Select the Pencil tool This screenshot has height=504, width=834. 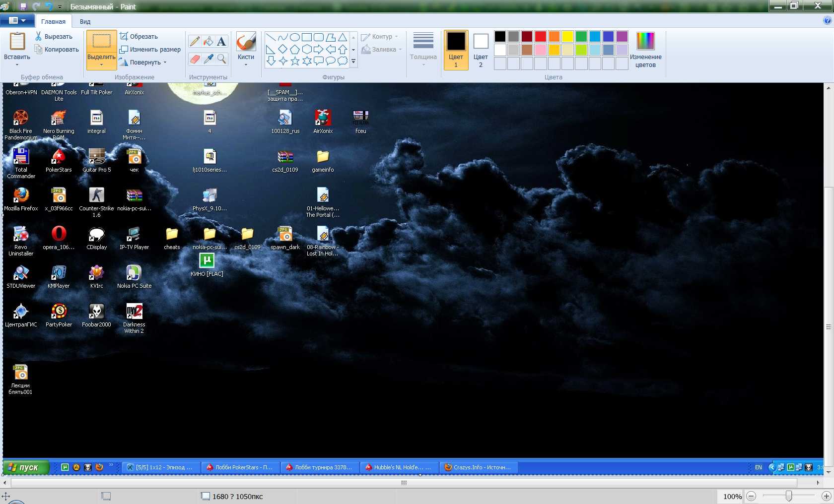pyautogui.click(x=195, y=42)
